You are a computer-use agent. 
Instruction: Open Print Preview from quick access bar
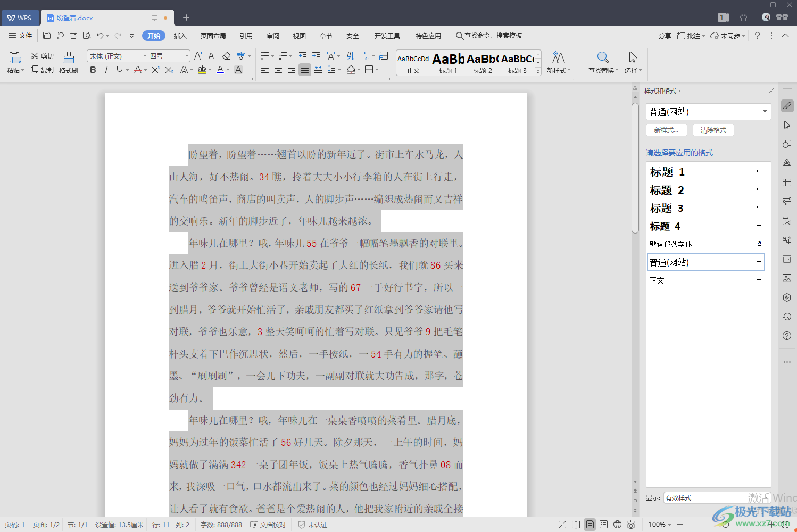coord(87,36)
